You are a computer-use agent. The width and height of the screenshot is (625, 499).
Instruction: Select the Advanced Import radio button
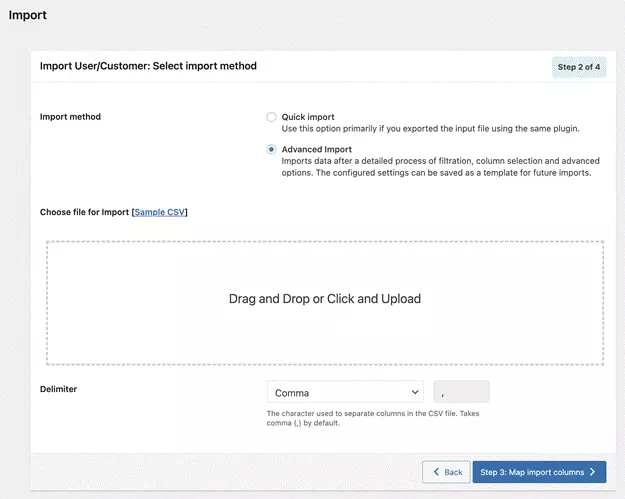(272, 149)
